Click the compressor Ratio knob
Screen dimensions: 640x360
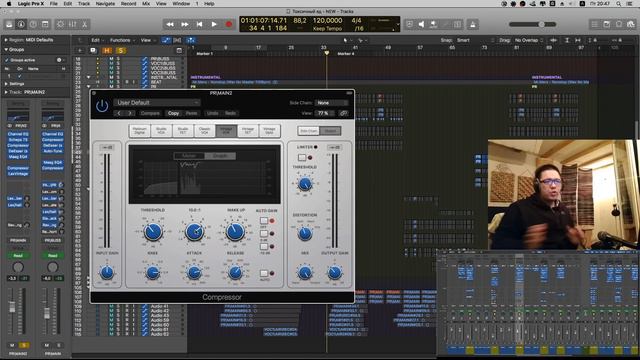(194, 232)
